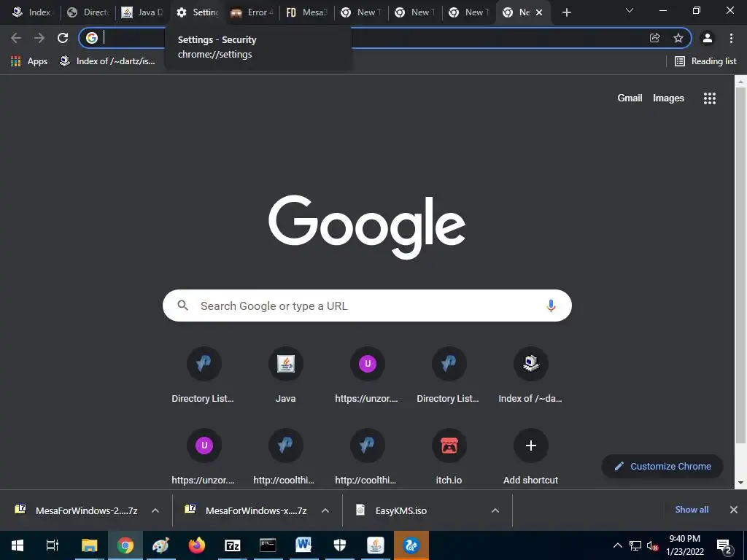Open a new tab with plus button
Screen dimensions: 747x560
coord(566,12)
